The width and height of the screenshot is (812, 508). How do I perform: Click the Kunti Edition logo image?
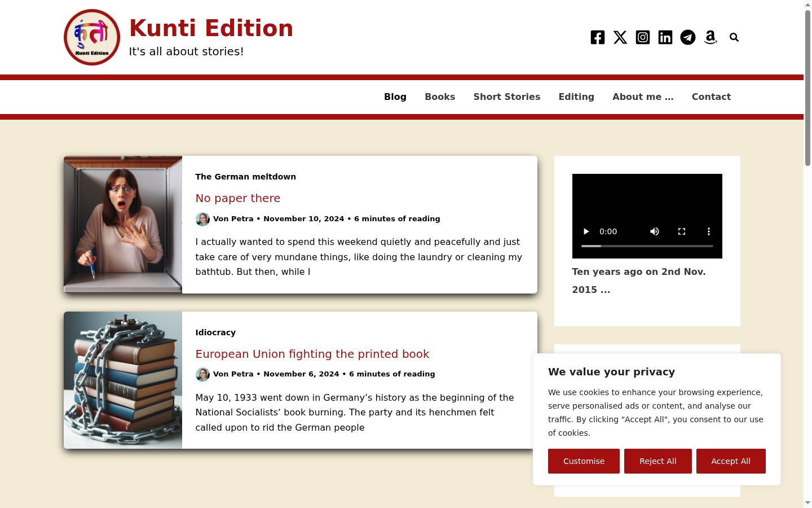coord(92,37)
